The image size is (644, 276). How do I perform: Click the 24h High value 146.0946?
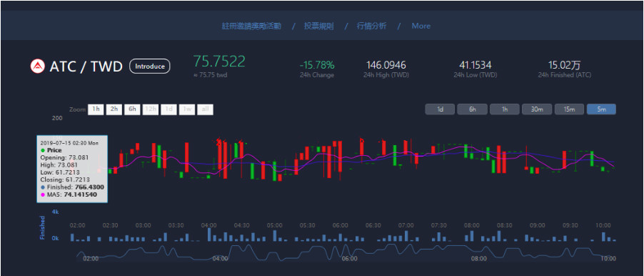click(x=386, y=65)
